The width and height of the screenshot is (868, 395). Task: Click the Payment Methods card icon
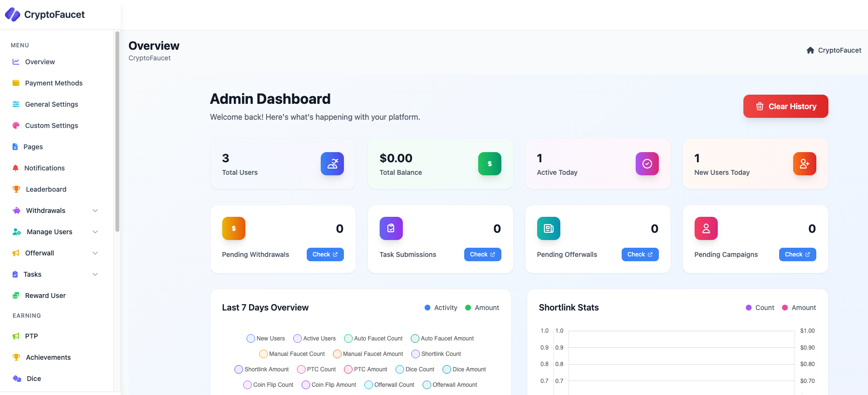tap(16, 83)
